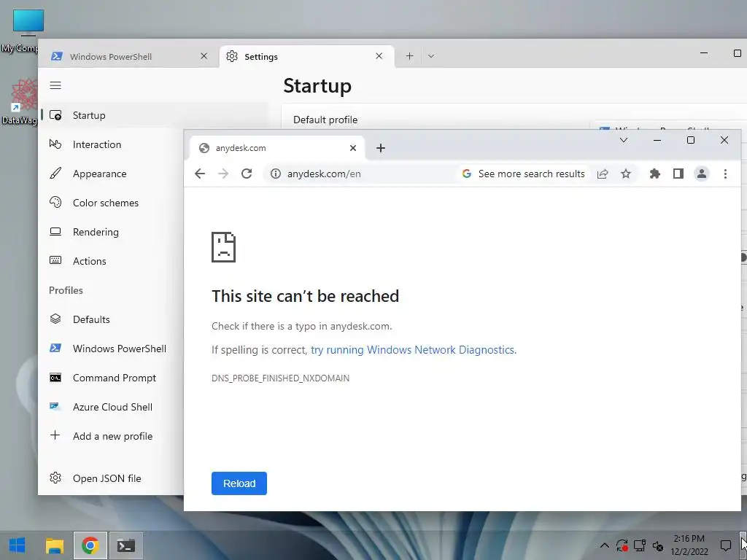Reload the page using toolbar icon

click(x=247, y=174)
